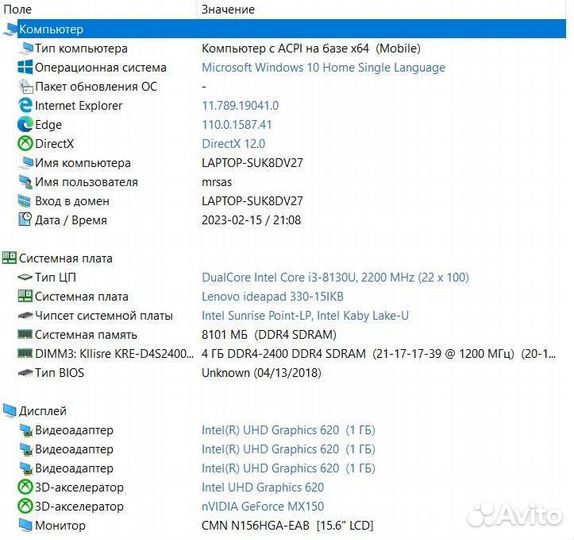The height and width of the screenshot is (540, 574).
Task: Click the Имя компьютера row icon
Action: pos(26,163)
